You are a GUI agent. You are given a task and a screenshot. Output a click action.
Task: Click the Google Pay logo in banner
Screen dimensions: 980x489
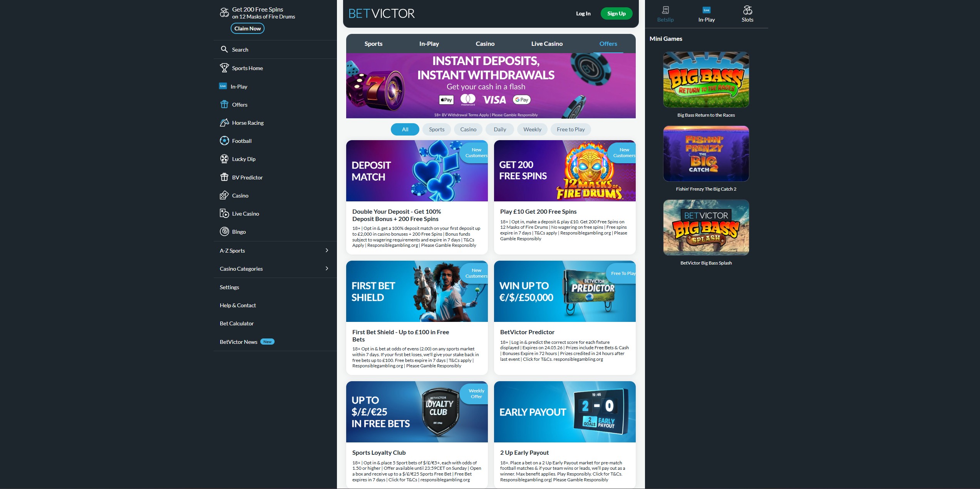[522, 100]
